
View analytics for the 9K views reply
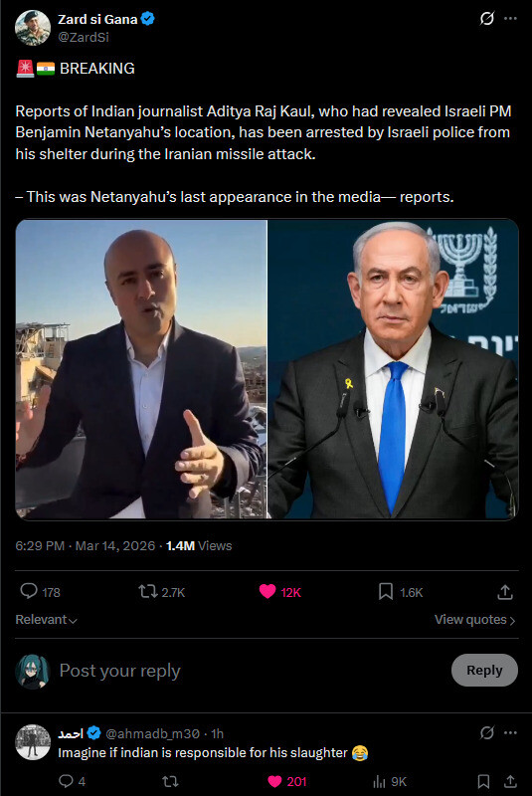point(379,781)
